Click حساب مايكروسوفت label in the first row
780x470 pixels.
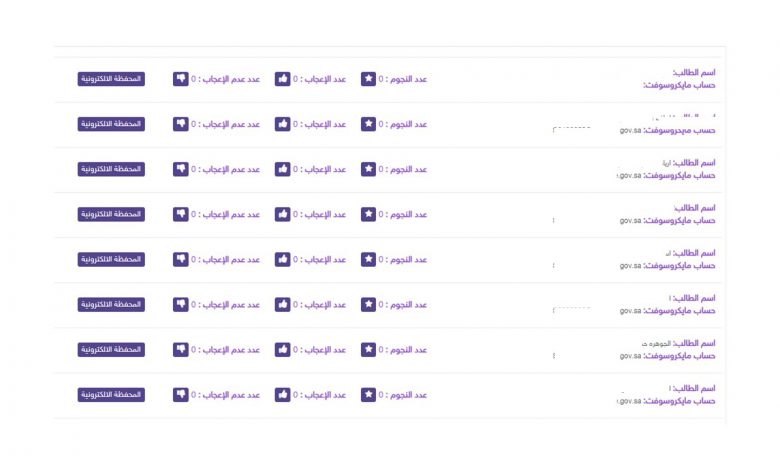click(680, 86)
